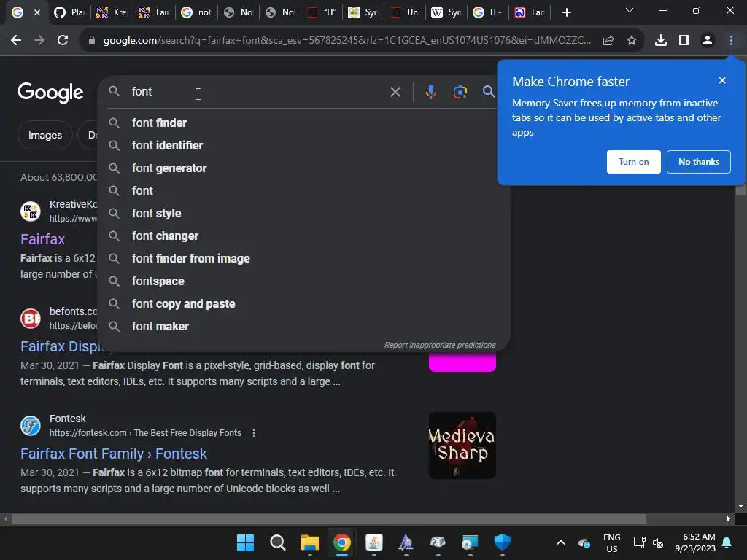Select the 'font identifier' suggestion

tap(303, 145)
